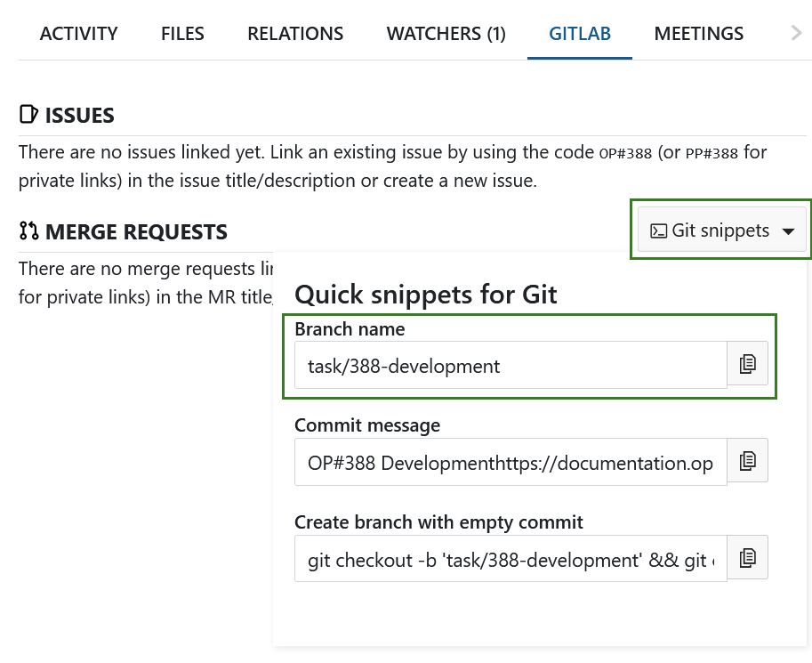
Task: Click the right chevron to reveal hidden tabs
Action: 798,33
